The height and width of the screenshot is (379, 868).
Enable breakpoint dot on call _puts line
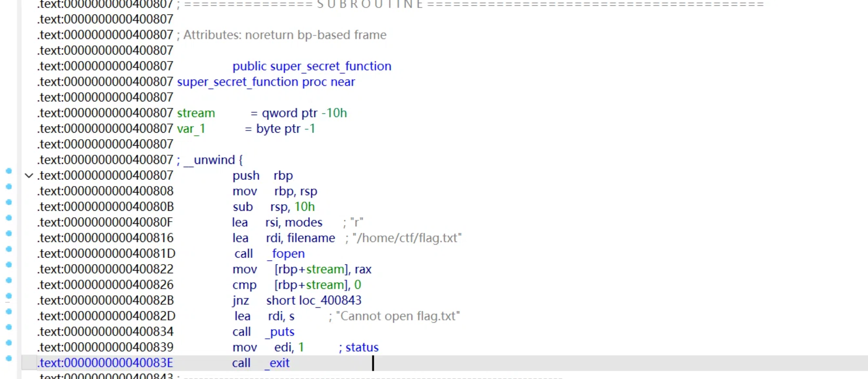[9, 327]
